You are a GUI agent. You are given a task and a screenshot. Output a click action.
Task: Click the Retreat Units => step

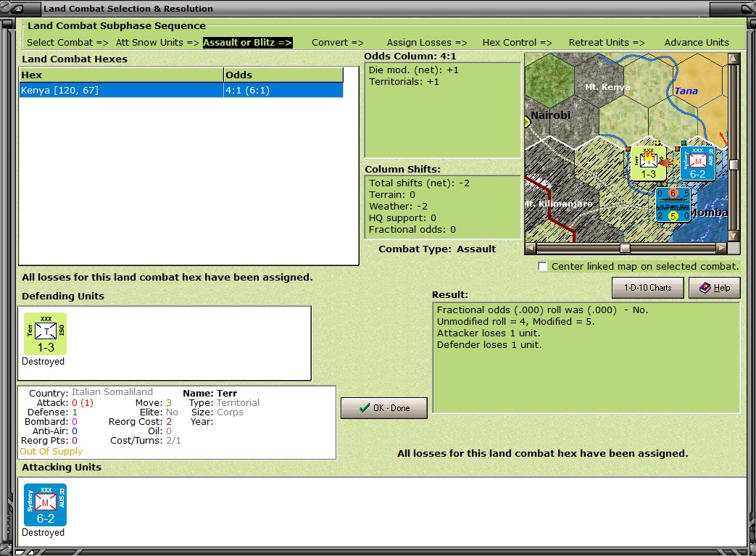tap(607, 43)
